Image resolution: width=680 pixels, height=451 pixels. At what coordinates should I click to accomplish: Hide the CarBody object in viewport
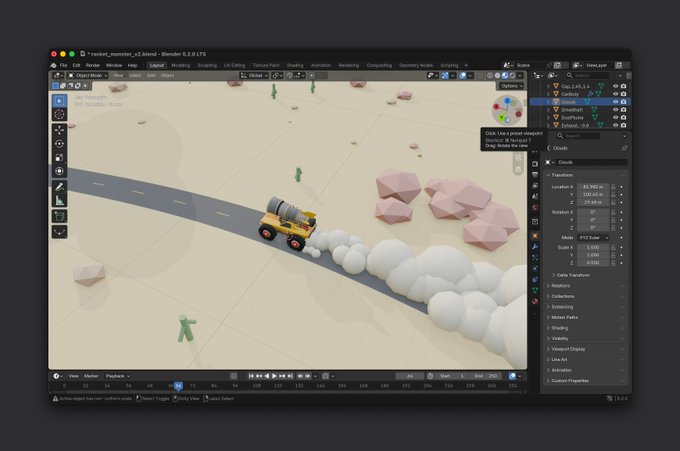(x=615, y=94)
